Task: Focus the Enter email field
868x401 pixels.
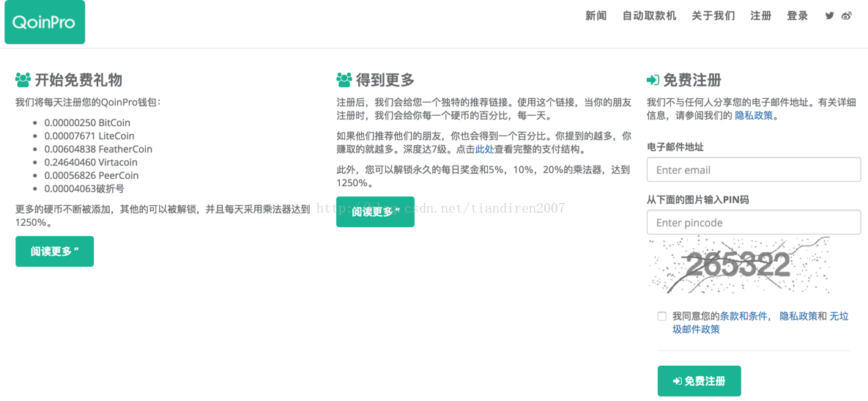Action: [754, 170]
